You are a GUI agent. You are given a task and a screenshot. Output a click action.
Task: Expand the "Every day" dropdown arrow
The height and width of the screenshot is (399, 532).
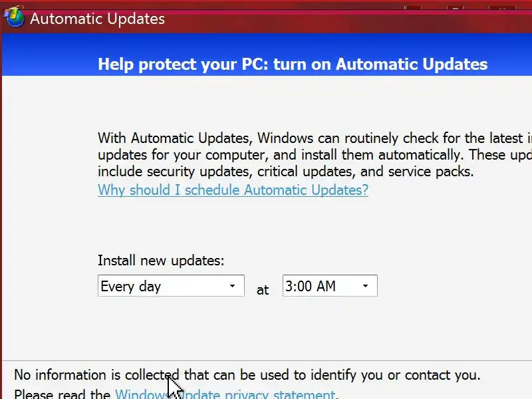pos(232,286)
